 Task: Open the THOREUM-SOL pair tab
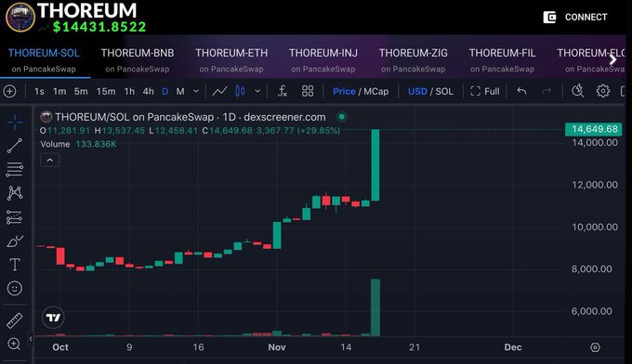point(44,60)
